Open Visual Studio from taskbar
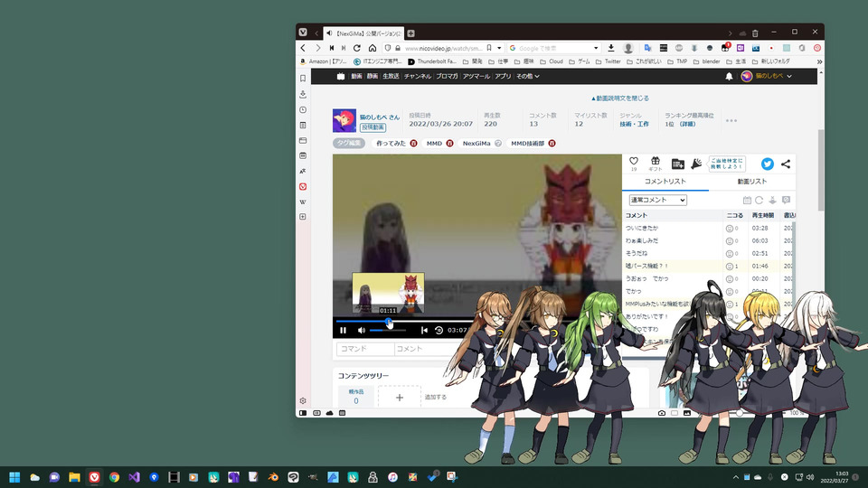The image size is (868, 488). (134, 477)
